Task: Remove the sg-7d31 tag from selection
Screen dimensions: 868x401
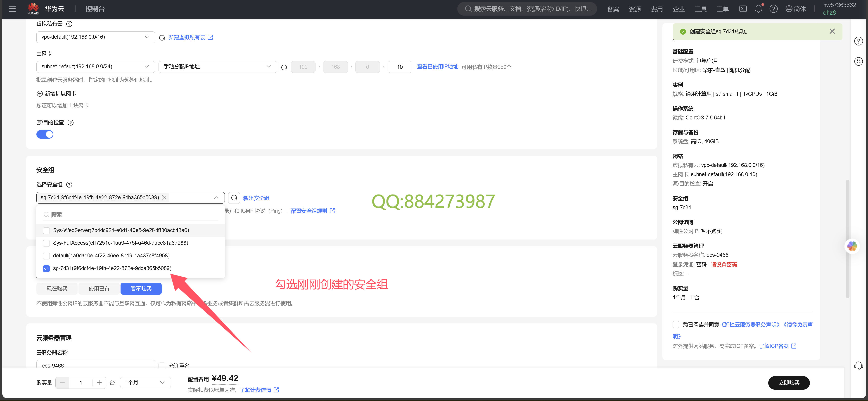Action: pos(164,197)
